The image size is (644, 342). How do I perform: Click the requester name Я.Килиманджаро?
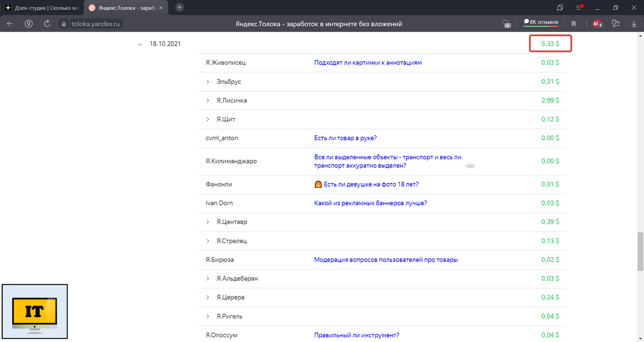(231, 161)
